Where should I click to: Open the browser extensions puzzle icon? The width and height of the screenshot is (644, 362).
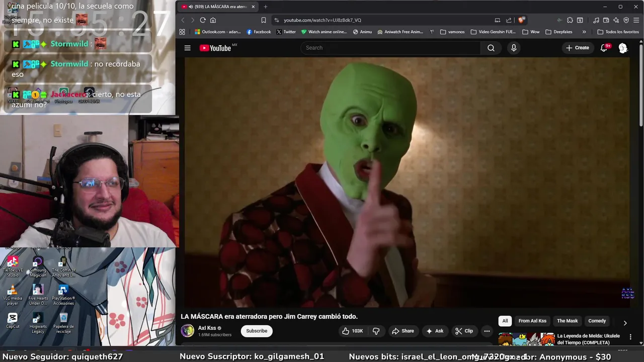570,20
